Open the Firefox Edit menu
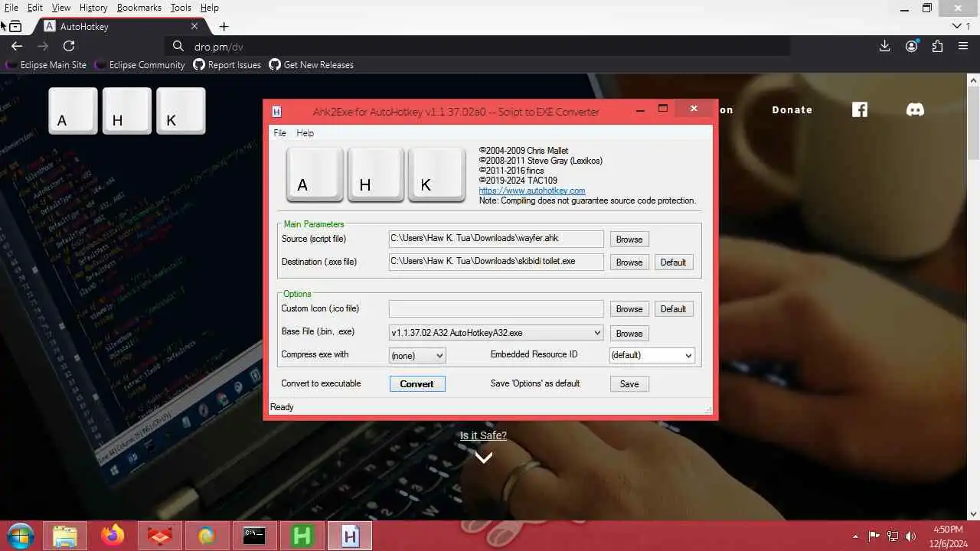The image size is (980, 551). [x=35, y=8]
